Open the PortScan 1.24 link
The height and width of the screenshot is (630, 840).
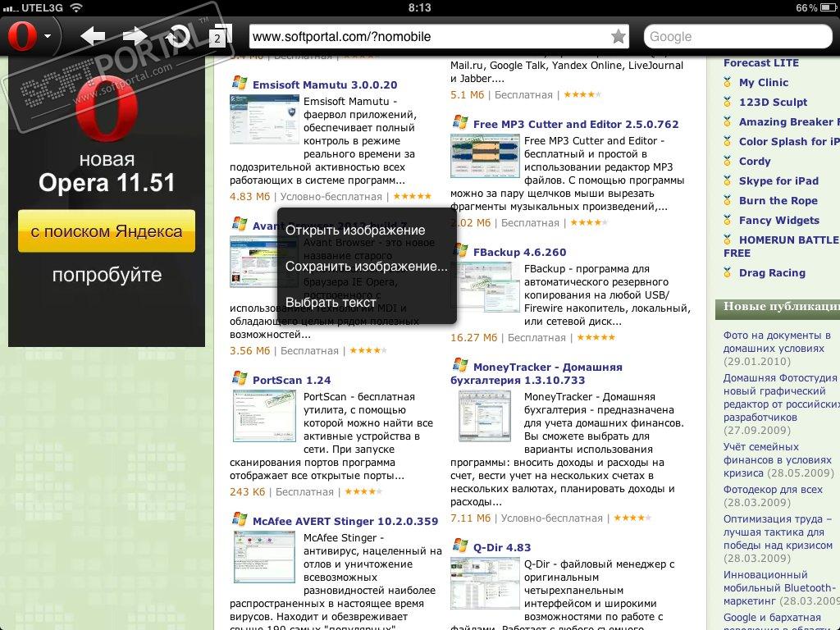tap(291, 381)
